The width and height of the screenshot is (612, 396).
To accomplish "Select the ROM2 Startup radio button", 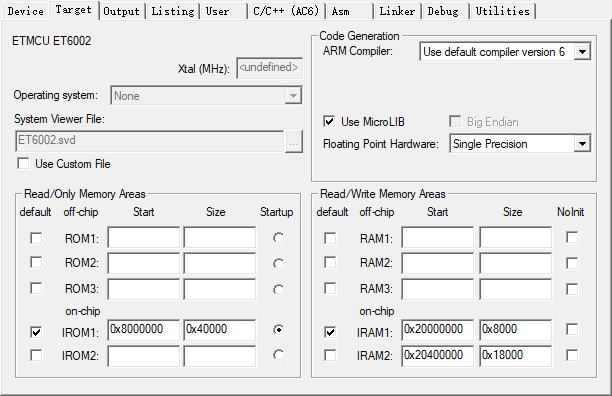I will (x=278, y=264).
